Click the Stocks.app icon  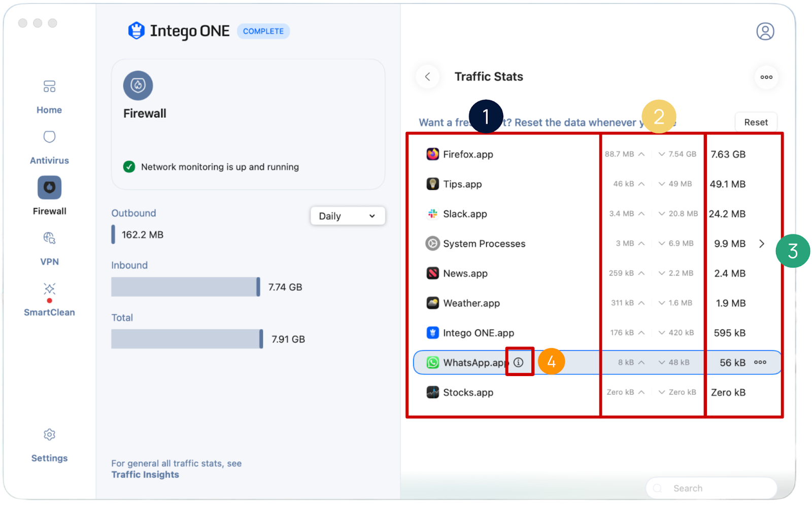pyautogui.click(x=432, y=392)
